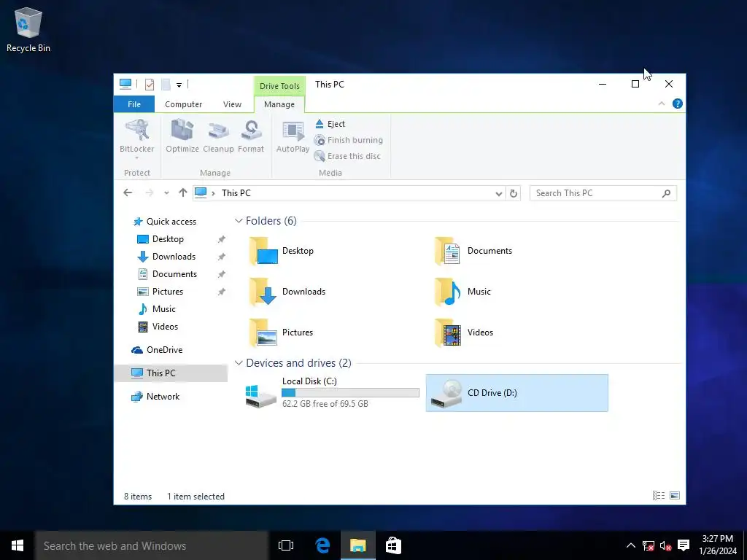The width and height of the screenshot is (747, 560).
Task: Click the Optimize drive icon
Action: (182, 136)
